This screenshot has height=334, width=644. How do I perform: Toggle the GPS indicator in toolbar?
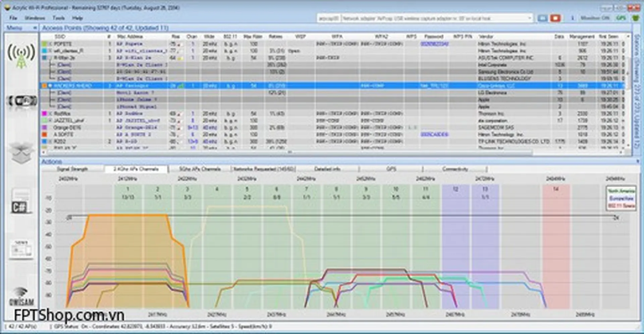621,18
